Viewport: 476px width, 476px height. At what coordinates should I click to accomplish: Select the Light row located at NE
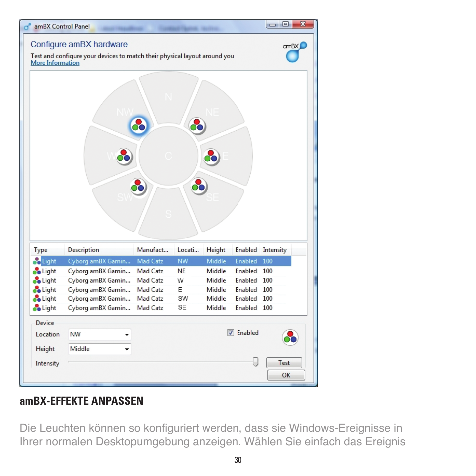click(x=162, y=271)
